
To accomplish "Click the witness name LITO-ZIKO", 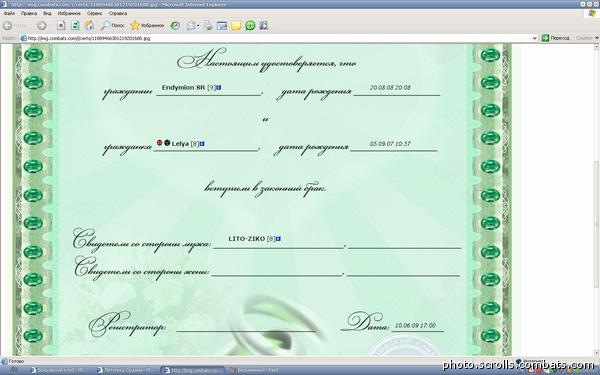I will click(x=246, y=239).
